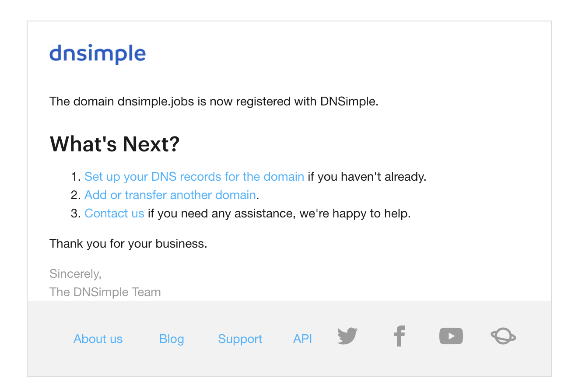
Task: Open the API footer link
Action: pos(302,339)
